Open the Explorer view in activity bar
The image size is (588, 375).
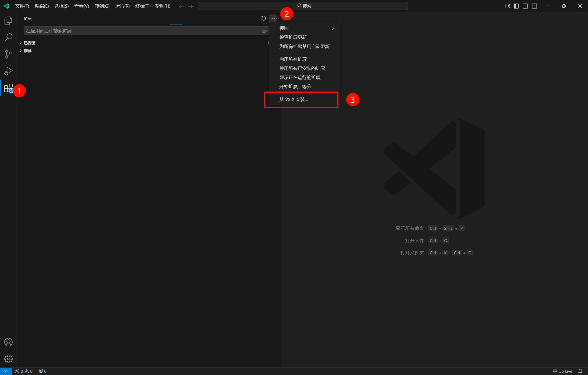(8, 21)
